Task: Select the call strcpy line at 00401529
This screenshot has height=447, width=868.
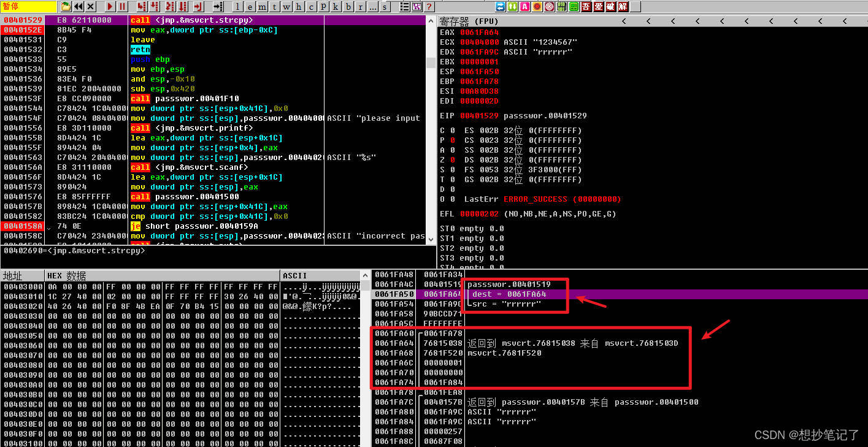Action: 213,20
